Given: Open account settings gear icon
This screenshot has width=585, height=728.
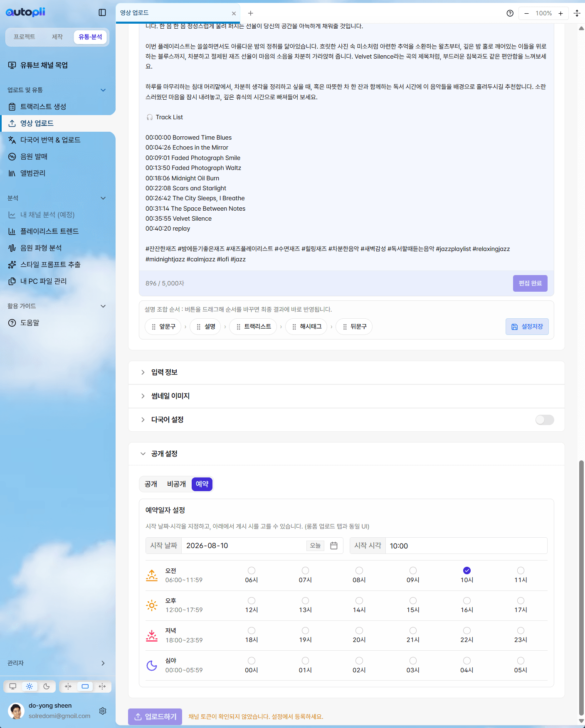Looking at the screenshot, I should [103, 711].
